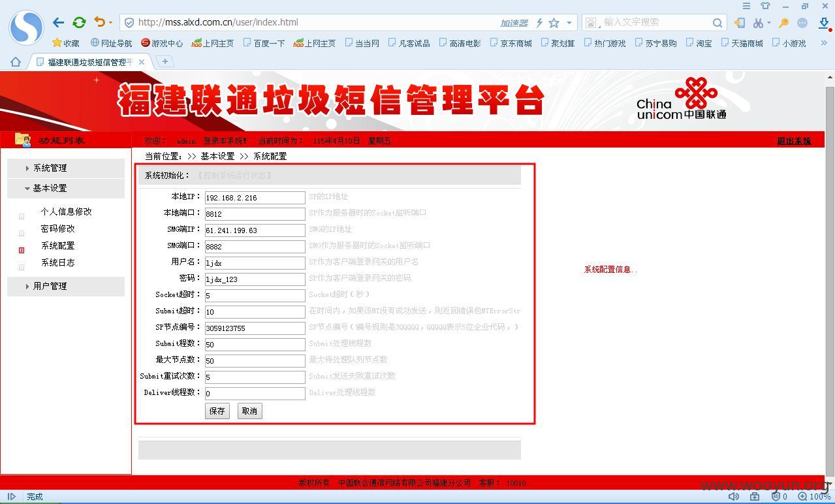Click the status bar speaker icon
The width and height of the screenshot is (835, 504).
(734, 497)
